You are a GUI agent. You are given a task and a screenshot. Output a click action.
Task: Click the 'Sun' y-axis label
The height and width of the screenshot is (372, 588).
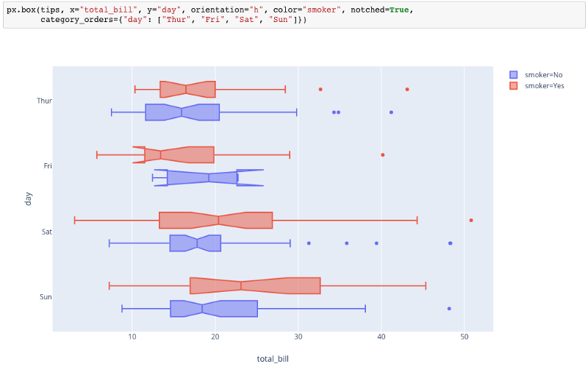click(x=46, y=296)
